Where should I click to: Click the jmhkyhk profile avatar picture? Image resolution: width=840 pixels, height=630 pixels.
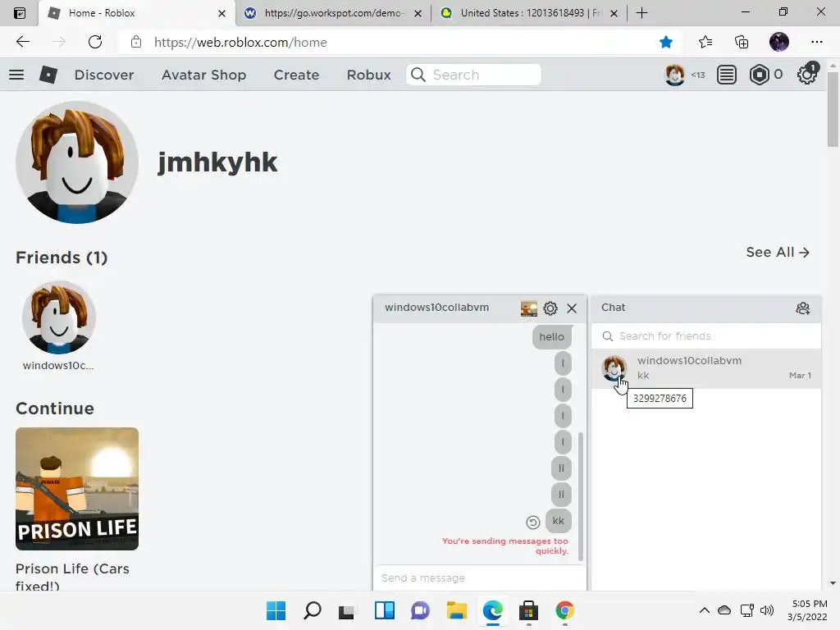click(x=77, y=162)
